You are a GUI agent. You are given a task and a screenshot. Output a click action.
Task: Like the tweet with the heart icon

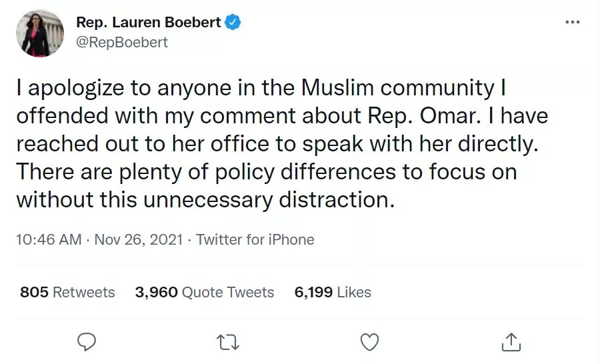(369, 342)
